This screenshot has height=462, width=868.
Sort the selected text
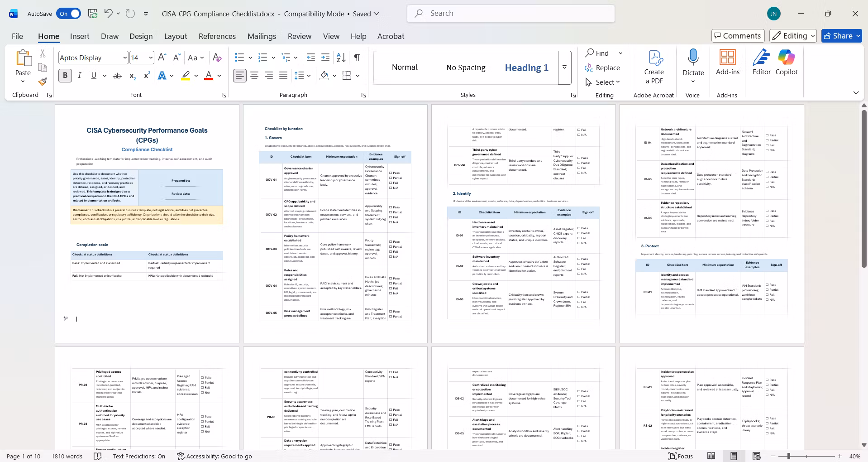[x=341, y=58]
